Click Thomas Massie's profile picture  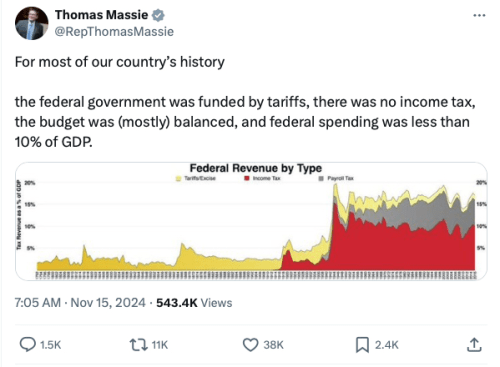point(32,23)
